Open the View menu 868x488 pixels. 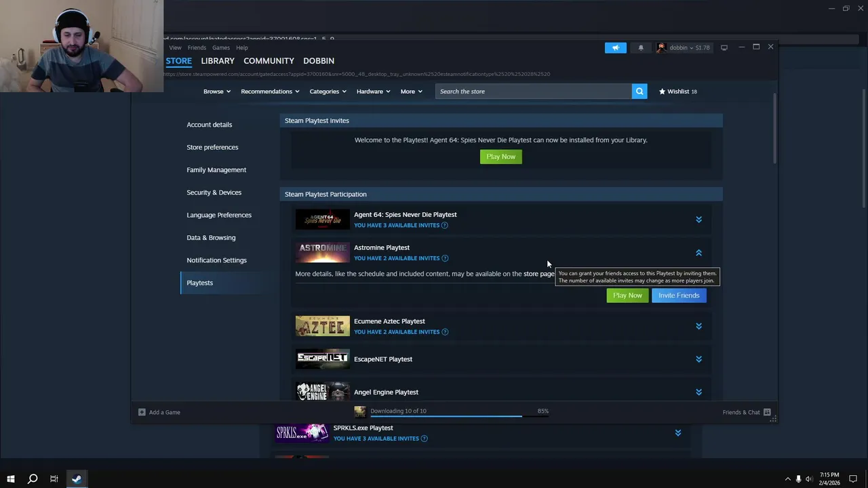[175, 47]
